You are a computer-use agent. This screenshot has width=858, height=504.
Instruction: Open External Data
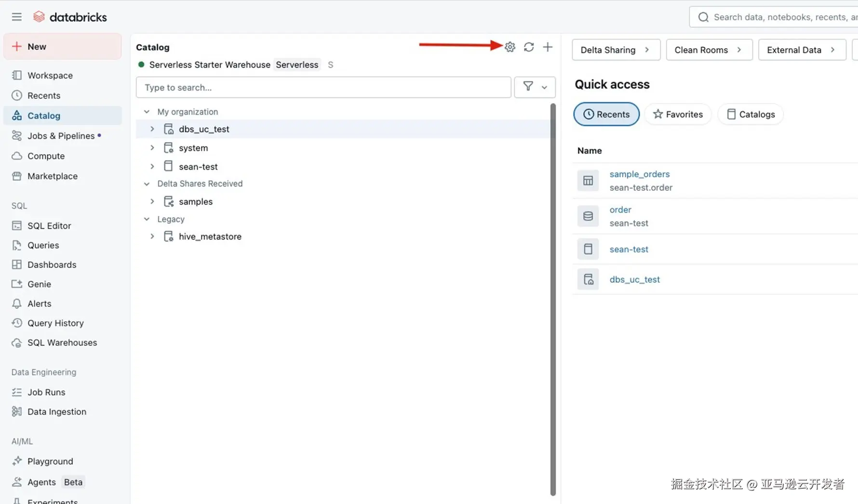(802, 50)
